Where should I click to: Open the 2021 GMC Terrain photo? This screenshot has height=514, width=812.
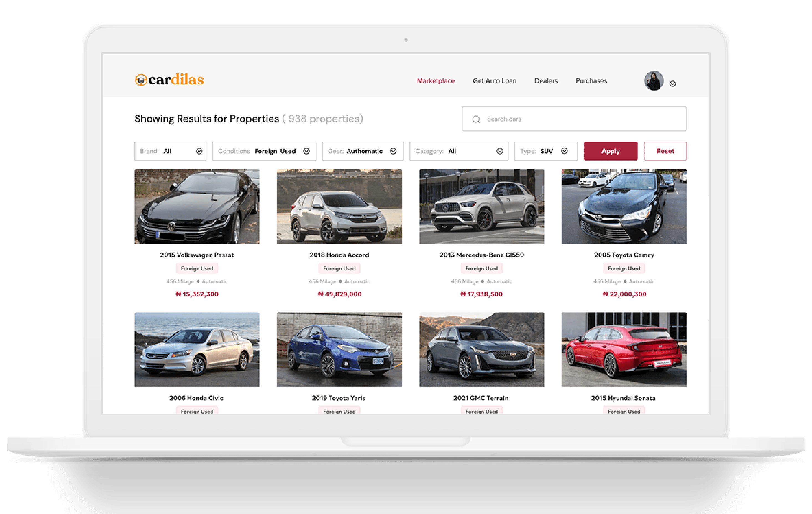tap(481, 349)
